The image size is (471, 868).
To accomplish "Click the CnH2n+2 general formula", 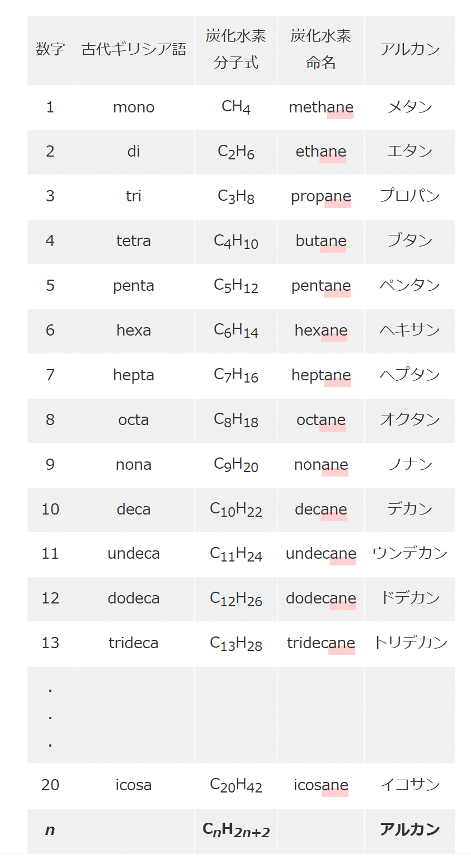I will tap(236, 831).
